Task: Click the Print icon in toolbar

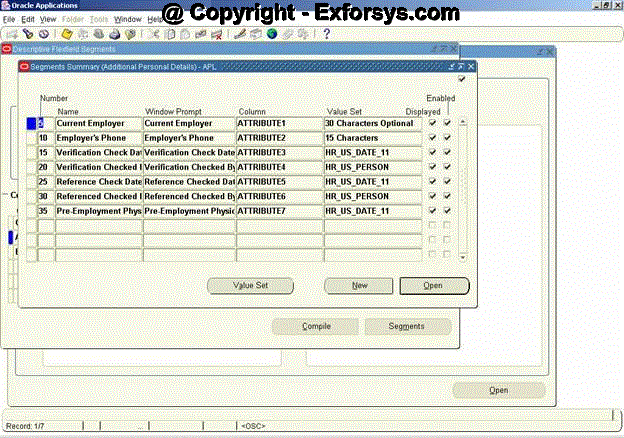Action: click(114, 33)
